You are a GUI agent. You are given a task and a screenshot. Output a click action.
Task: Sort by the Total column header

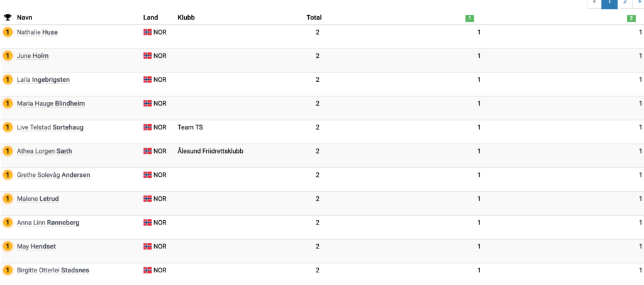[x=314, y=18]
